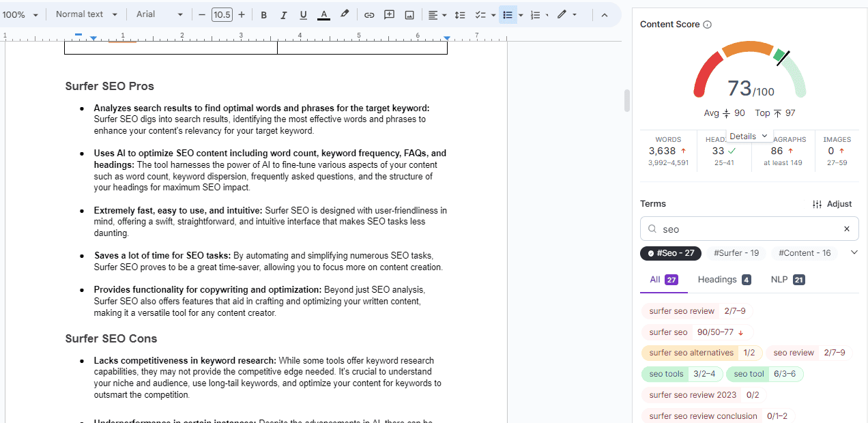Add a comment via toolbar icon

pyautogui.click(x=389, y=14)
